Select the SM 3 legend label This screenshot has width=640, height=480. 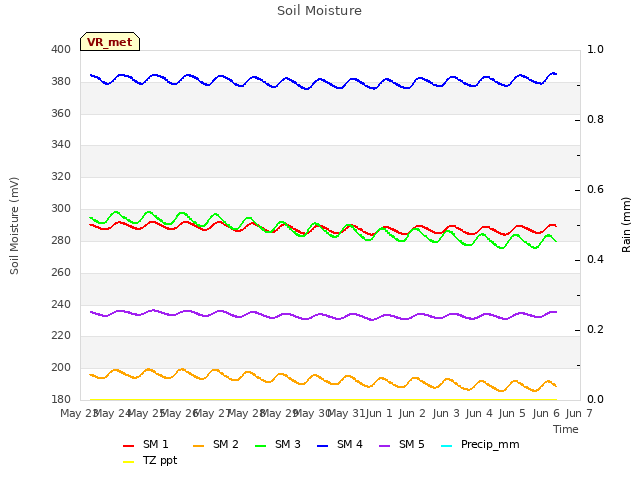coord(288,444)
